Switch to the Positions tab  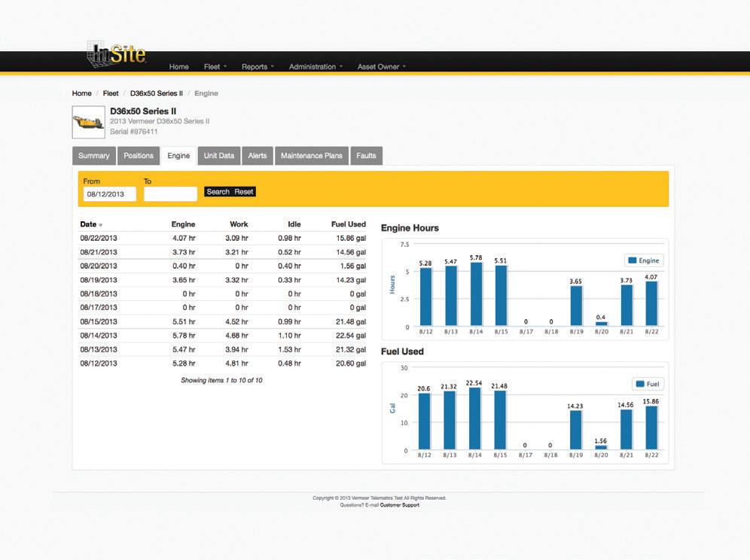pos(139,155)
